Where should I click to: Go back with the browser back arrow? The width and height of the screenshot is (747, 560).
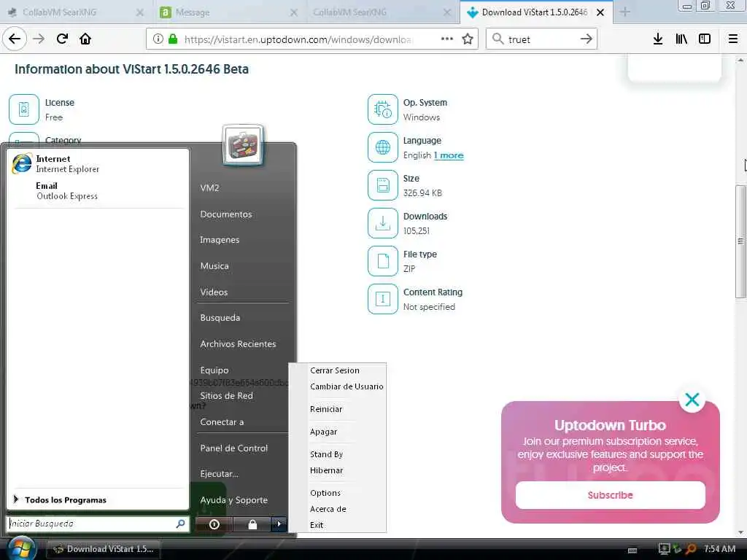click(x=15, y=39)
